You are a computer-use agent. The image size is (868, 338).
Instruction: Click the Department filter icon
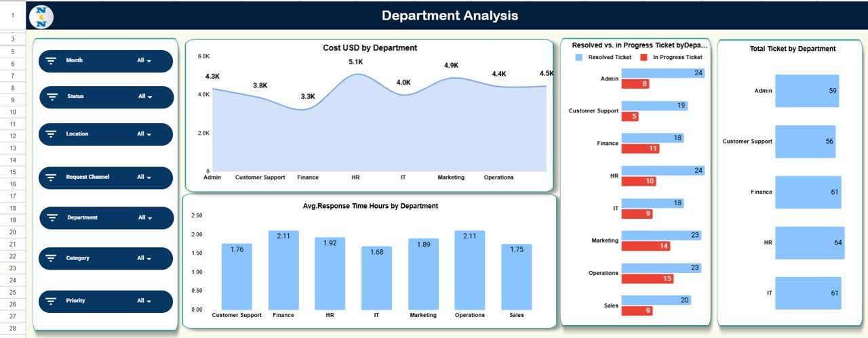52,218
